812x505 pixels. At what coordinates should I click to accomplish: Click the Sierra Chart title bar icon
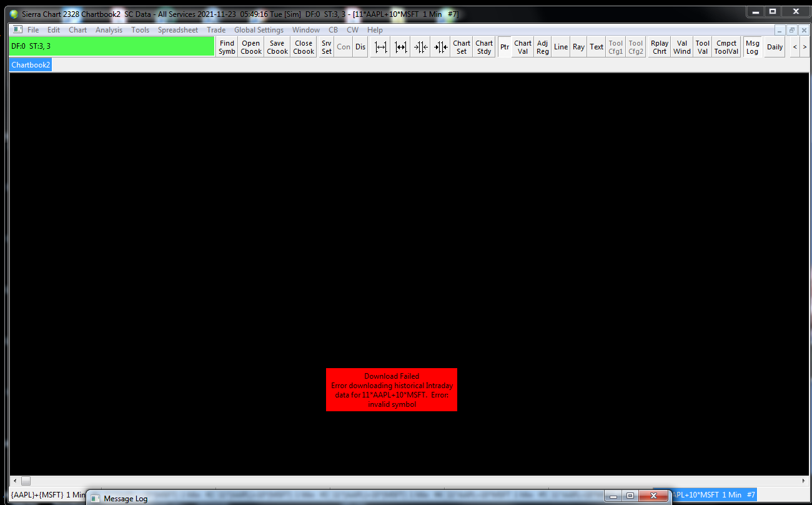14,14
